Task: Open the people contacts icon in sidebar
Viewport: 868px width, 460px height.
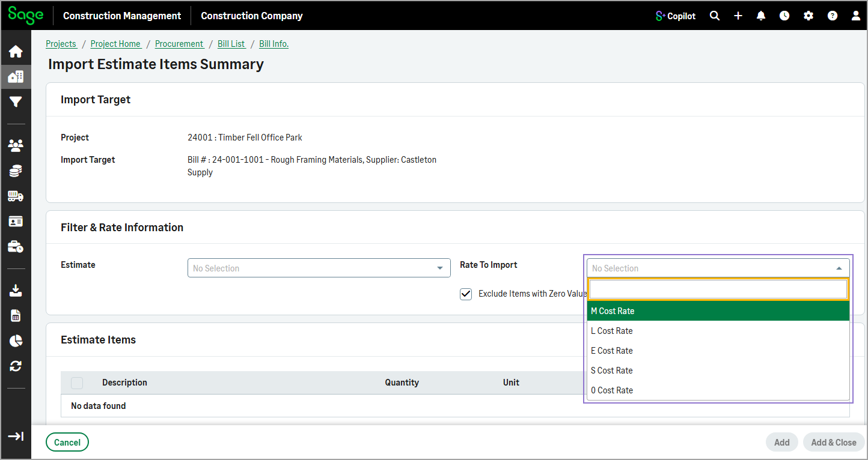Action: [16, 145]
